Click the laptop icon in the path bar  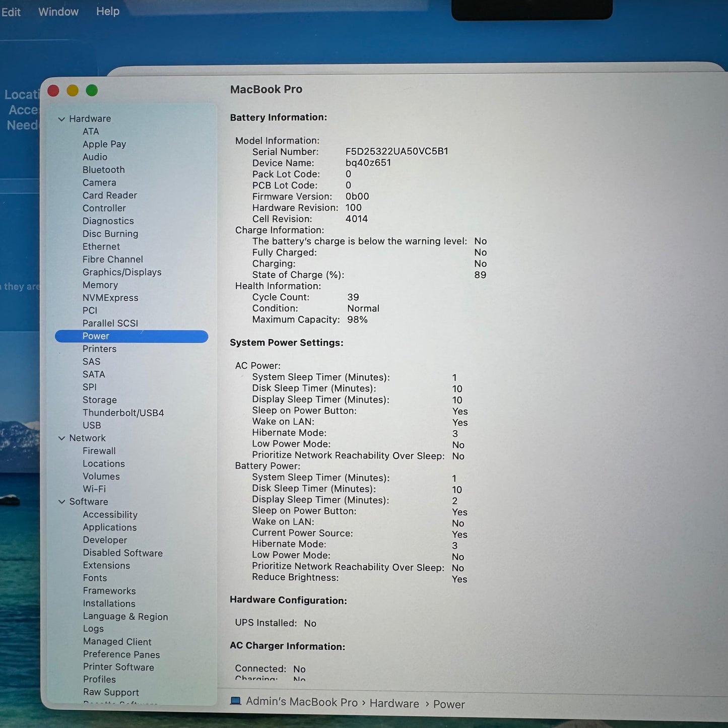point(235,701)
